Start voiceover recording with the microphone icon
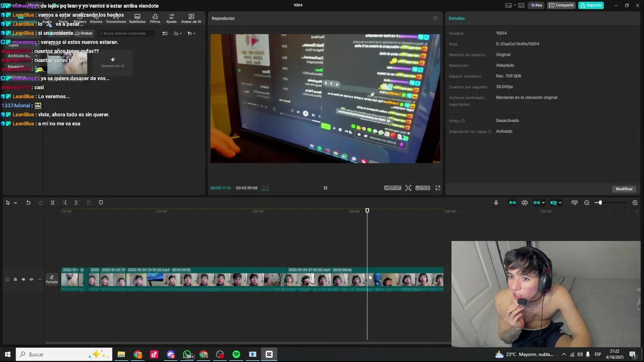Viewport: 644px width, 362px height. point(496,203)
